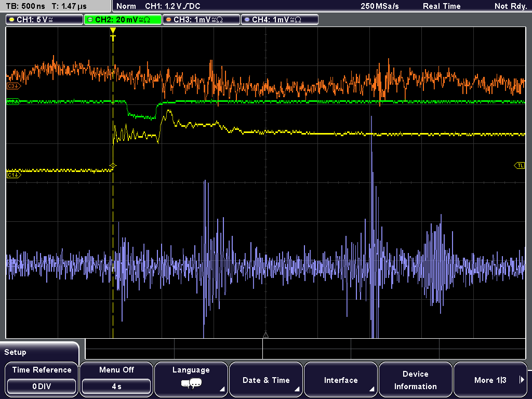Select the CH4 1mV channel tab

pyautogui.click(x=280, y=20)
